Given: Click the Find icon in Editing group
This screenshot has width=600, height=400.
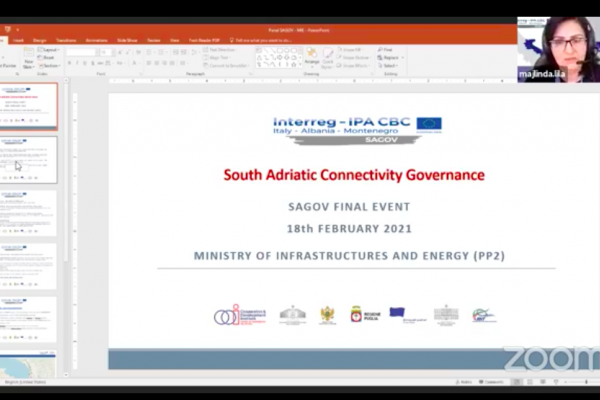Looking at the screenshot, I should (385, 50).
